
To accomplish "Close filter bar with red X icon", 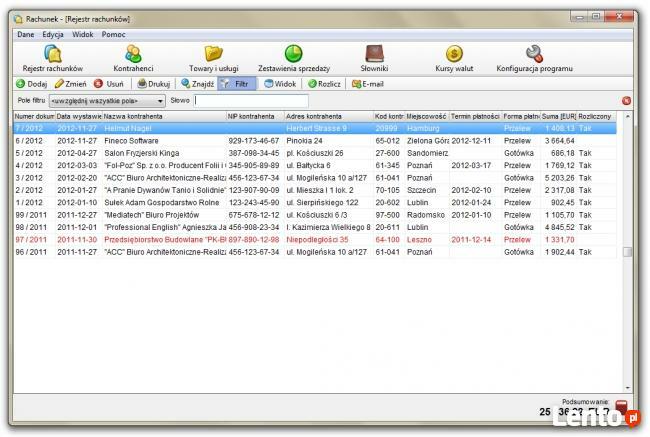I will tap(626, 101).
